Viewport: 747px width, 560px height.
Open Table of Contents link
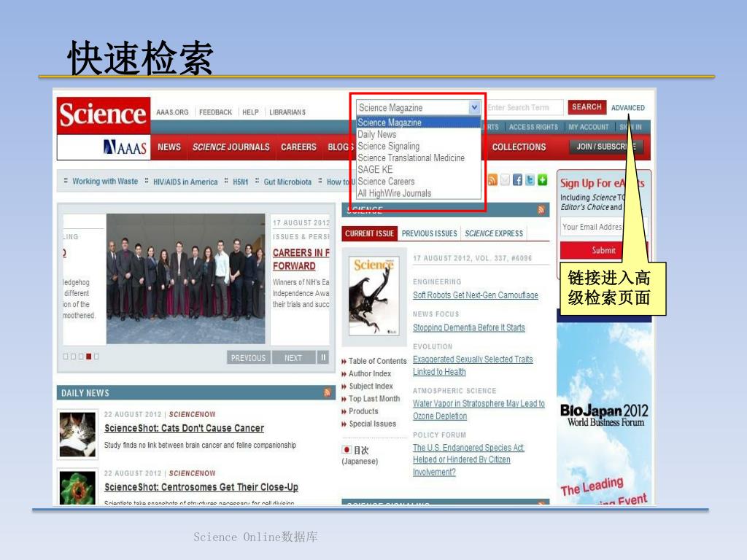[377, 361]
